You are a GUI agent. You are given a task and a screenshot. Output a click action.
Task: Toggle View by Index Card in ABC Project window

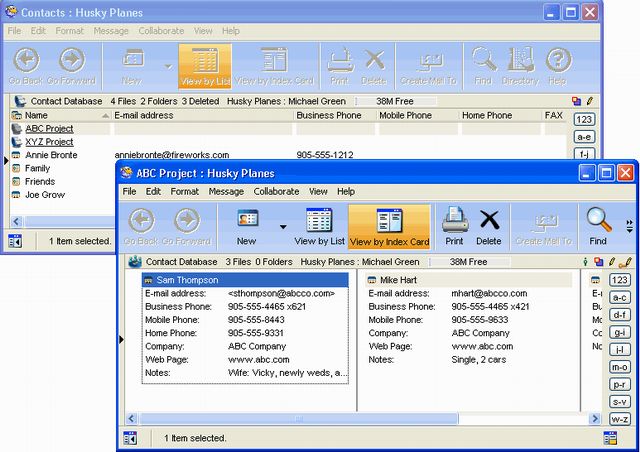pos(389,225)
